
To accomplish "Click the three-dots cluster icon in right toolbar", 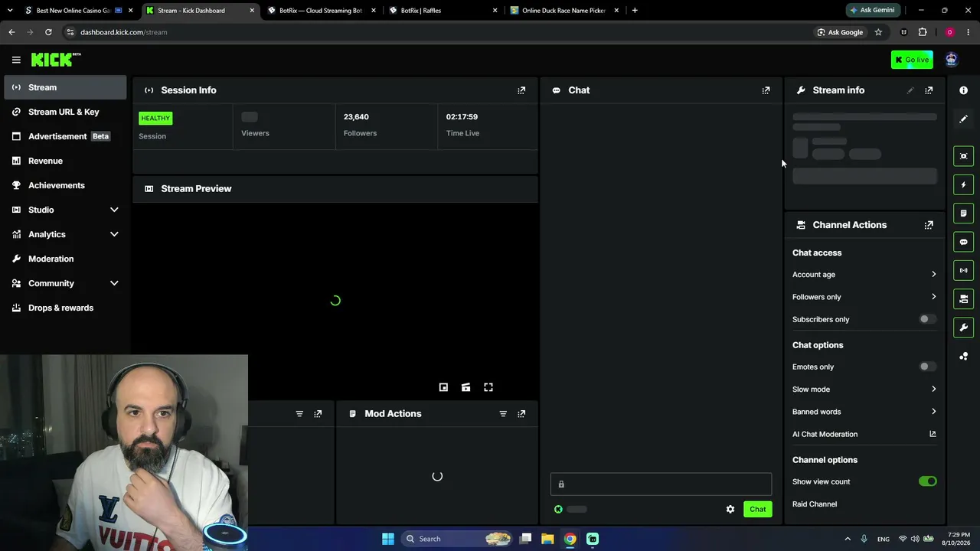I will [x=963, y=356].
